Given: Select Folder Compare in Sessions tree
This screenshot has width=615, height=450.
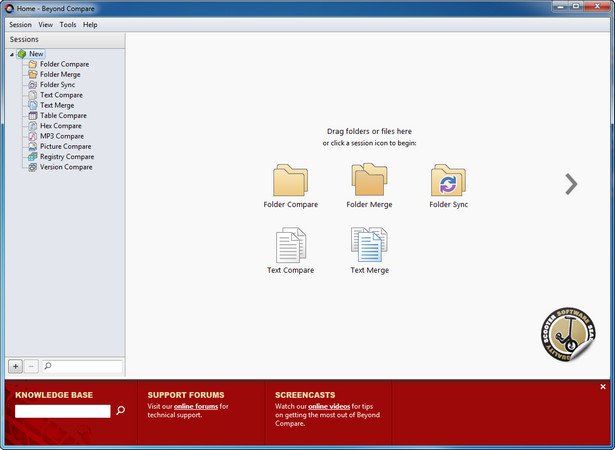Looking at the screenshot, I should (64, 64).
